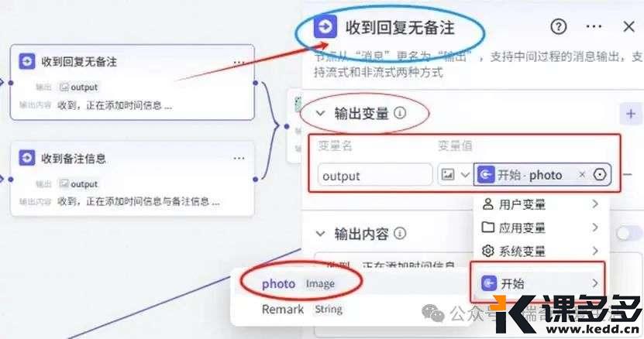Viewport: 644px width, 339px height.
Task: Expand 用户变量 submenu
Action: click(x=539, y=204)
